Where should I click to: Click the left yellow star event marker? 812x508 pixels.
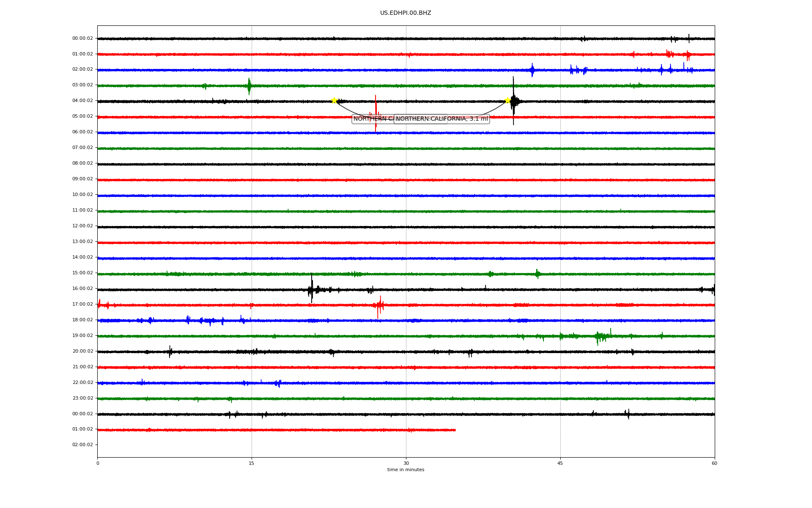tap(334, 100)
